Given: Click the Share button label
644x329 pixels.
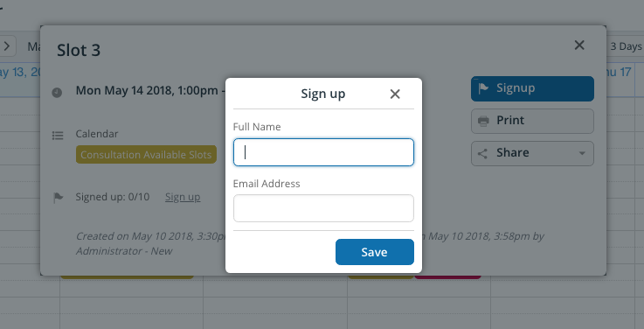Looking at the screenshot, I should (513, 152).
